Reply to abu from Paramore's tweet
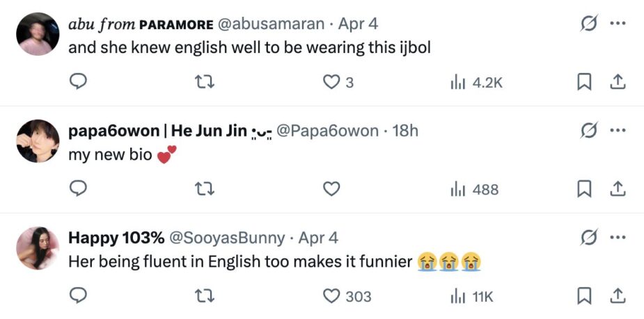 (79, 82)
